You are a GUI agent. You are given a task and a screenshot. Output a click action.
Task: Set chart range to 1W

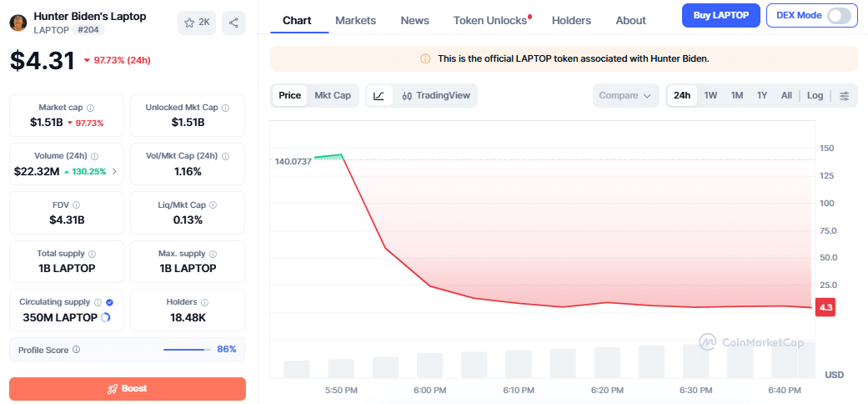pyautogui.click(x=710, y=95)
